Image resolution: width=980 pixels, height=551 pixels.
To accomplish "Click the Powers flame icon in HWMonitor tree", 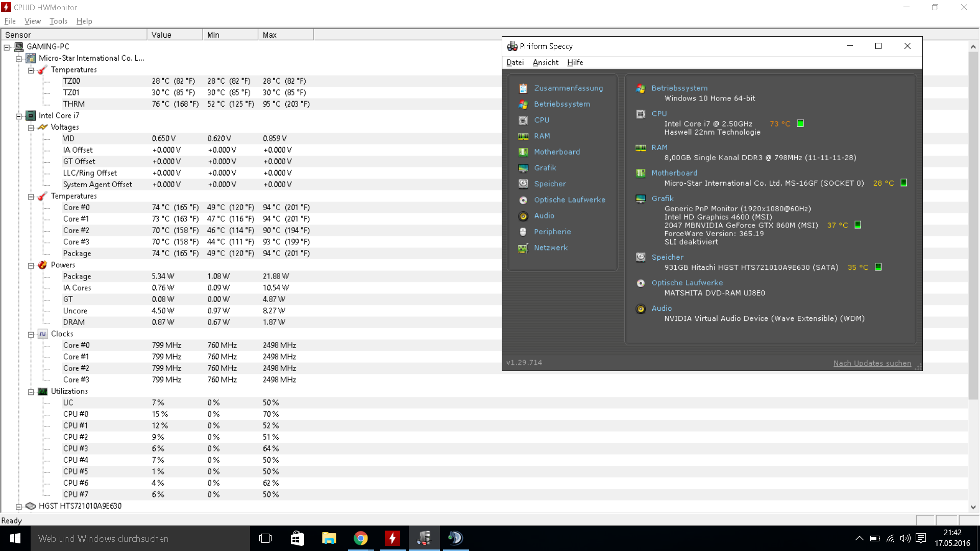I will 43,265.
